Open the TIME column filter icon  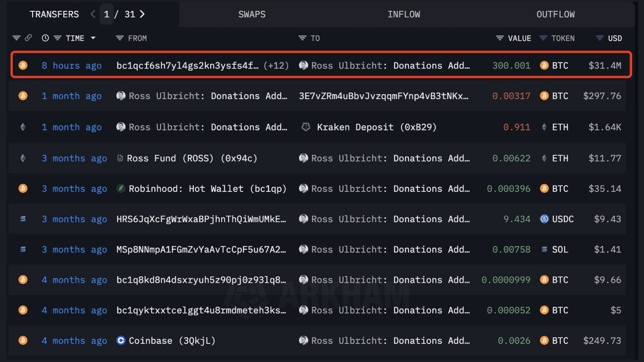58,38
